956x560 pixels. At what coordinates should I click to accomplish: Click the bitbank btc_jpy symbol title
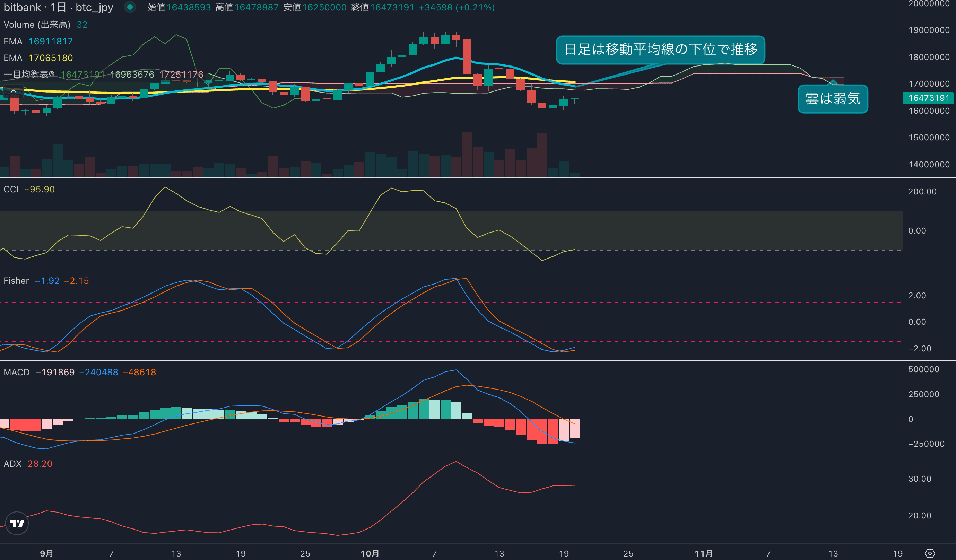click(x=59, y=7)
